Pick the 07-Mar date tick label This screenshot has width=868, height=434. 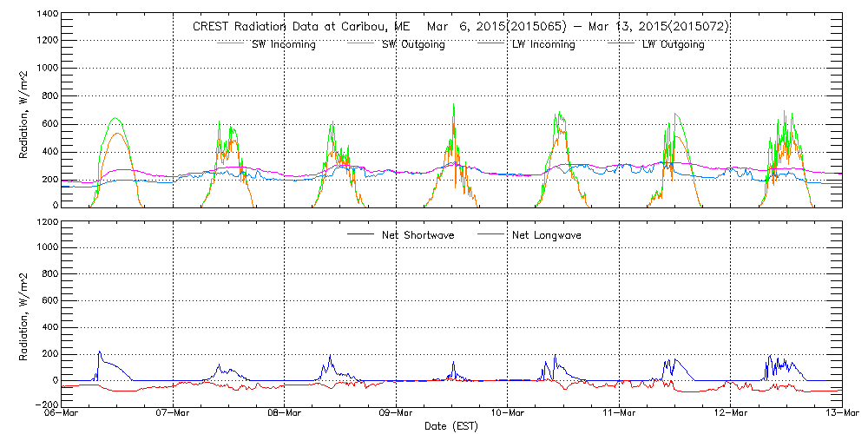click(174, 414)
